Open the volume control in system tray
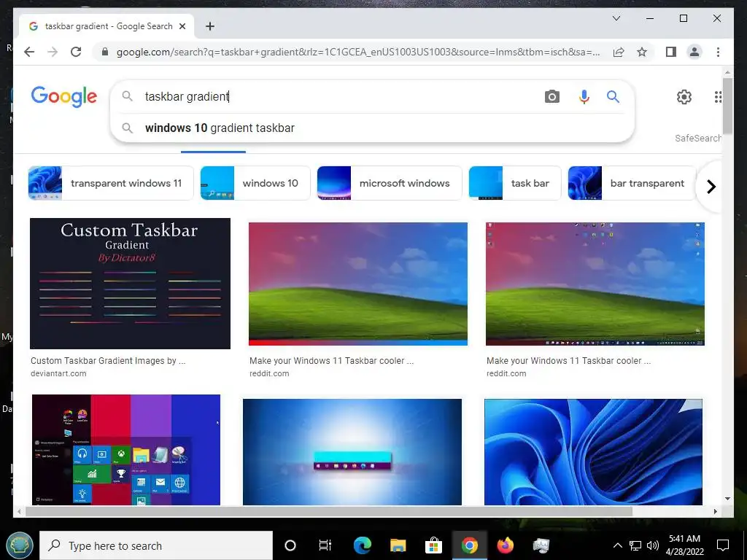 [x=653, y=545]
